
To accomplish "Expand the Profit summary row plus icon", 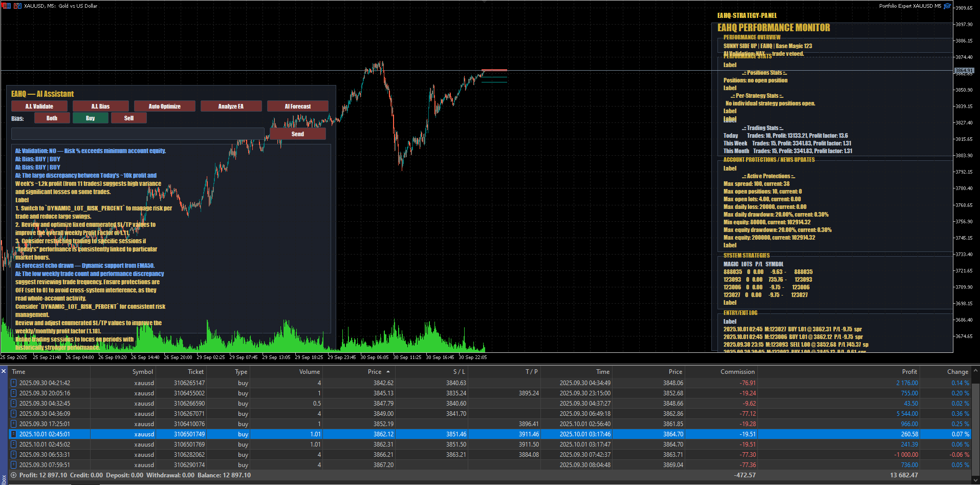I will [x=13, y=475].
